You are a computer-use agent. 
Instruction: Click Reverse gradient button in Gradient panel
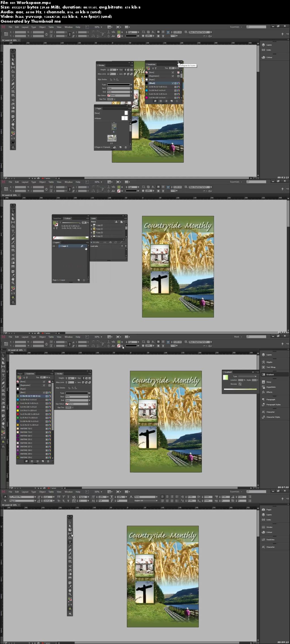click(240, 384)
